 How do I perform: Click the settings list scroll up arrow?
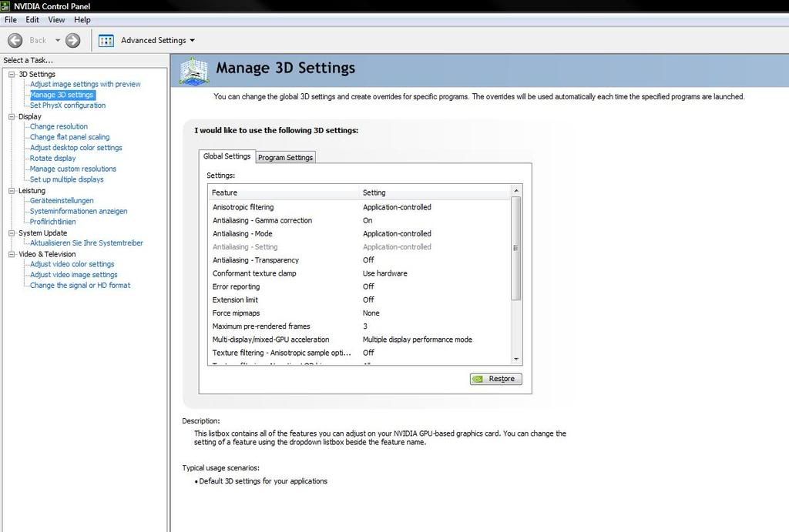click(516, 191)
